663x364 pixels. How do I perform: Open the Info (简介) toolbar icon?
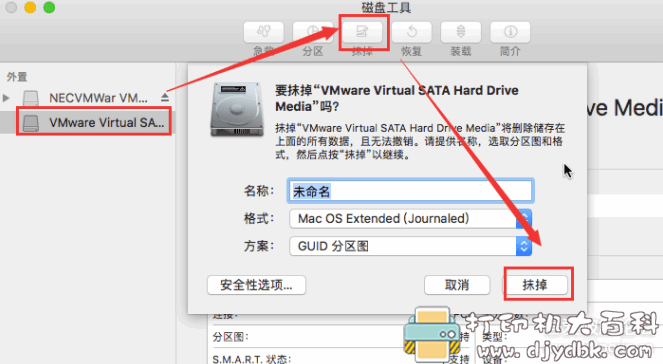(510, 32)
